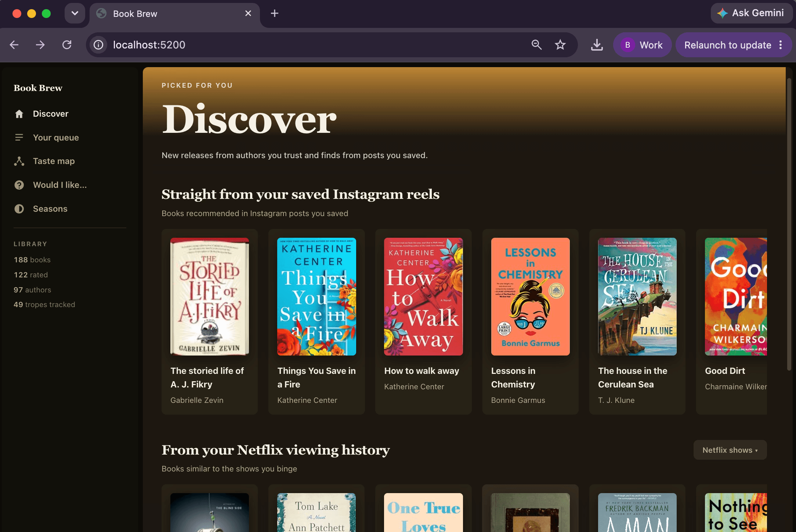Click title 'Things You Save in a Fire'
Image resolution: width=796 pixels, height=532 pixels.
(316, 378)
